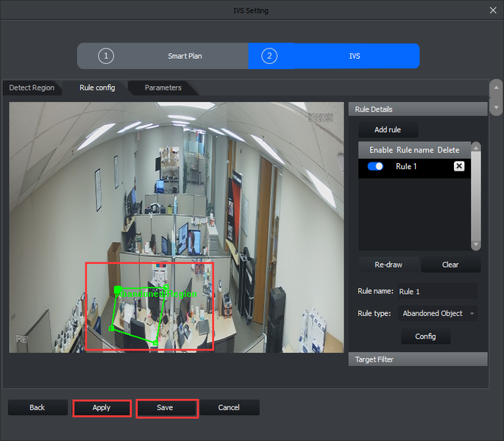The width and height of the screenshot is (504, 441).
Task: Toggle the Rule 1 enable switch
Action: 375,167
